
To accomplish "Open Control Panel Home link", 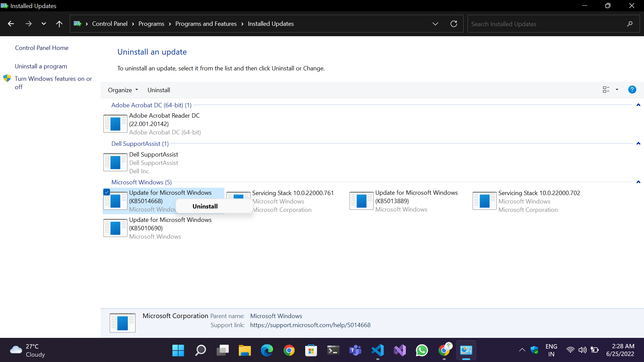I will pos(42,48).
